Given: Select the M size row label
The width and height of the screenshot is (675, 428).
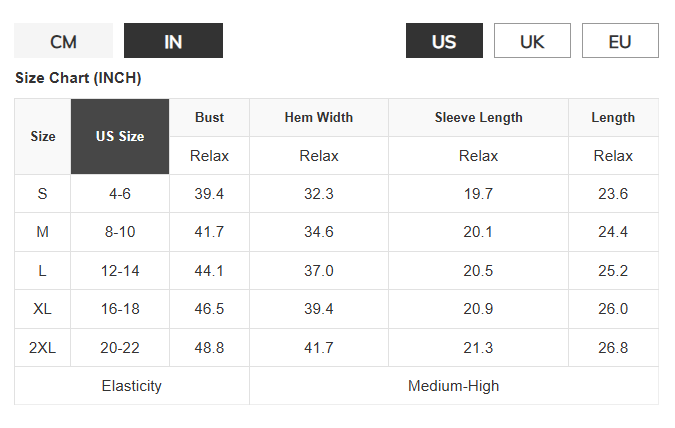Looking at the screenshot, I should pyautogui.click(x=43, y=232).
